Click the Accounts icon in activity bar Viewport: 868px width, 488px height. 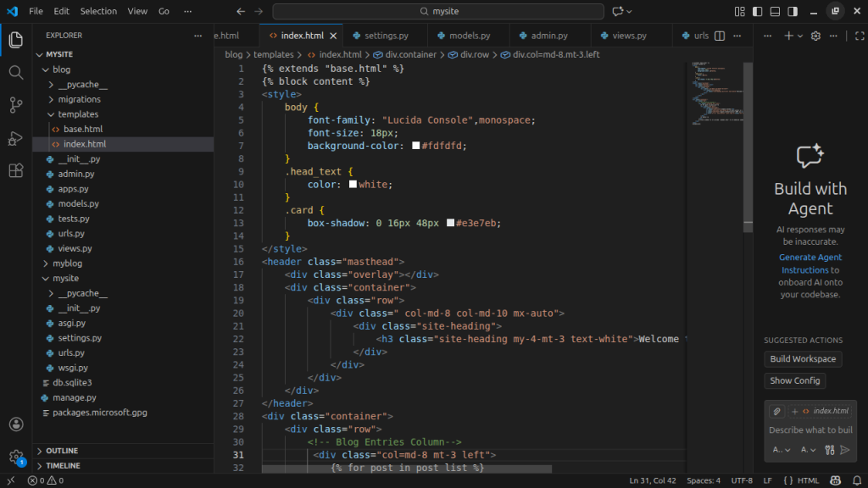point(15,424)
